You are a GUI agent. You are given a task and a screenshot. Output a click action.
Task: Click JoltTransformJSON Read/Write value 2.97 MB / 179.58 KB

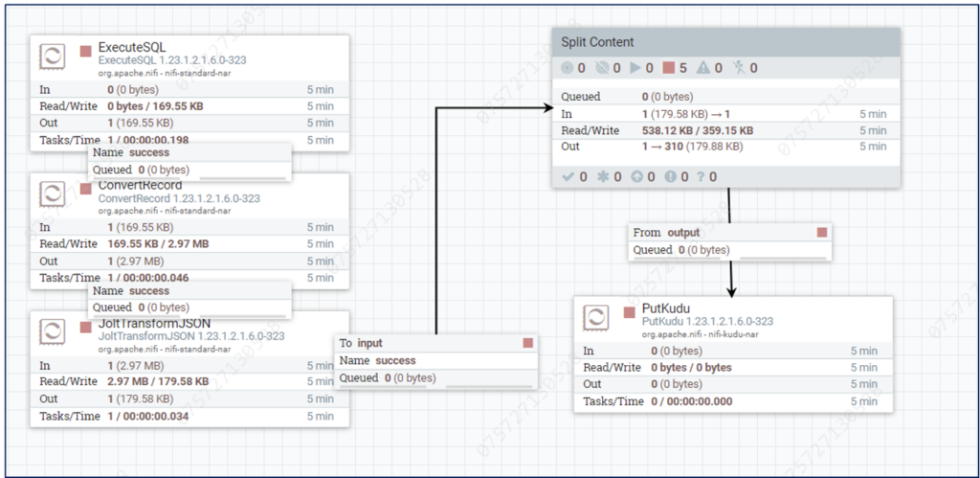[158, 381]
